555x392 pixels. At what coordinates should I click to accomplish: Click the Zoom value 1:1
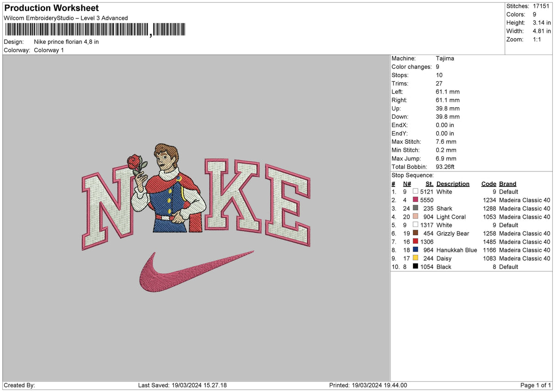(538, 39)
